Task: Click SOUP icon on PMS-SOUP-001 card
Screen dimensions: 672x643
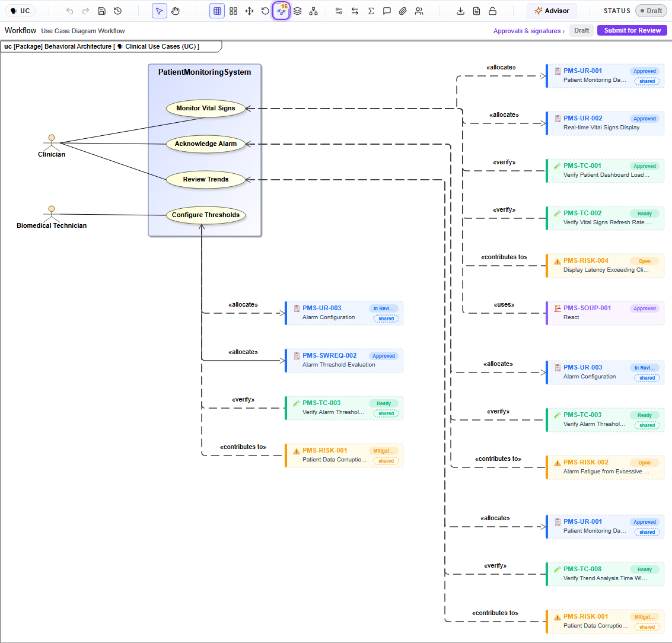Action: pyautogui.click(x=558, y=308)
